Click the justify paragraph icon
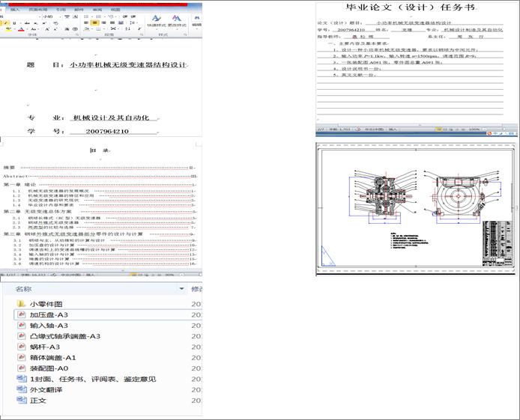Viewport: 520px width, 420px height. point(112,23)
